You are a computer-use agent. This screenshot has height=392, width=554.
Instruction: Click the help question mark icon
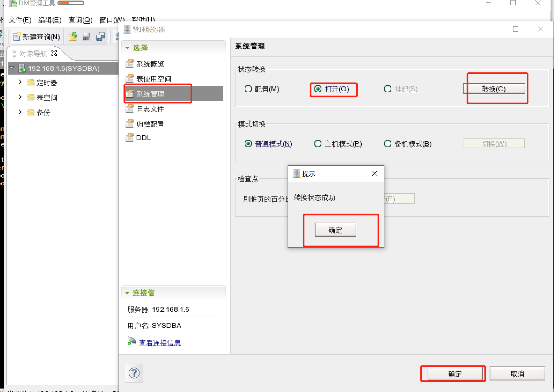[134, 373]
